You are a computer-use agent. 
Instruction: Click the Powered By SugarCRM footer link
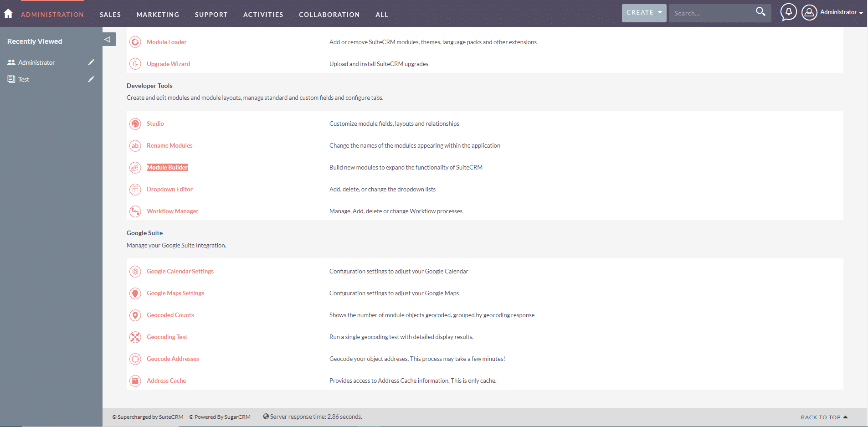220,417
